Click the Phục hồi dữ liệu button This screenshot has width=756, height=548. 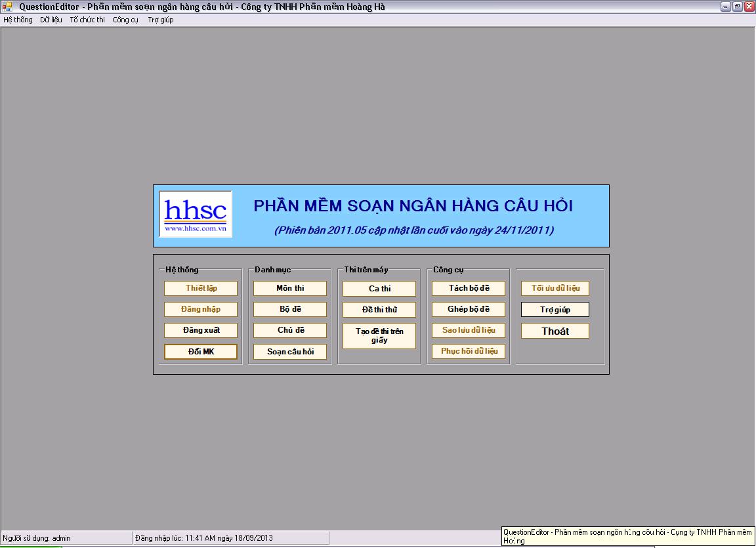pyautogui.click(x=469, y=351)
